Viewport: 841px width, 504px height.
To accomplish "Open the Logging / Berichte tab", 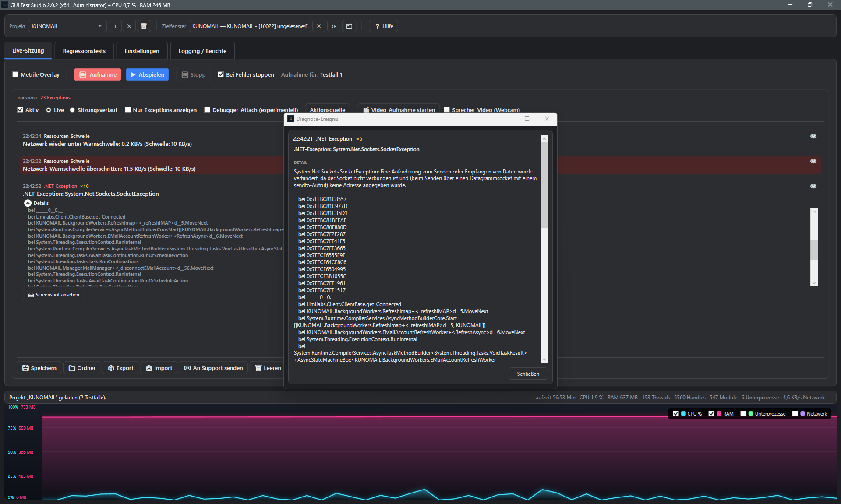I will (x=202, y=51).
